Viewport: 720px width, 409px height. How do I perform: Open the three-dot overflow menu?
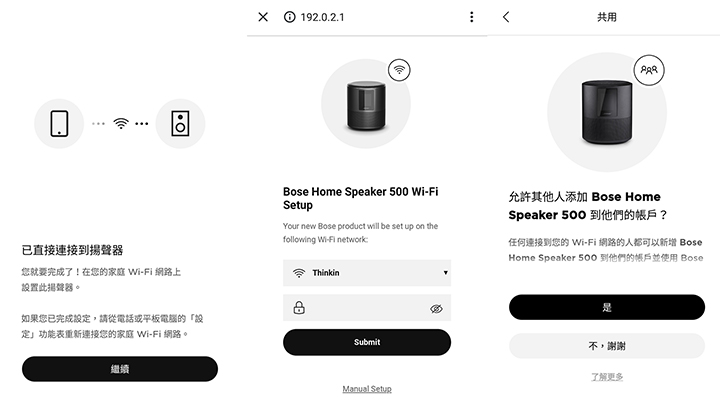point(472,17)
